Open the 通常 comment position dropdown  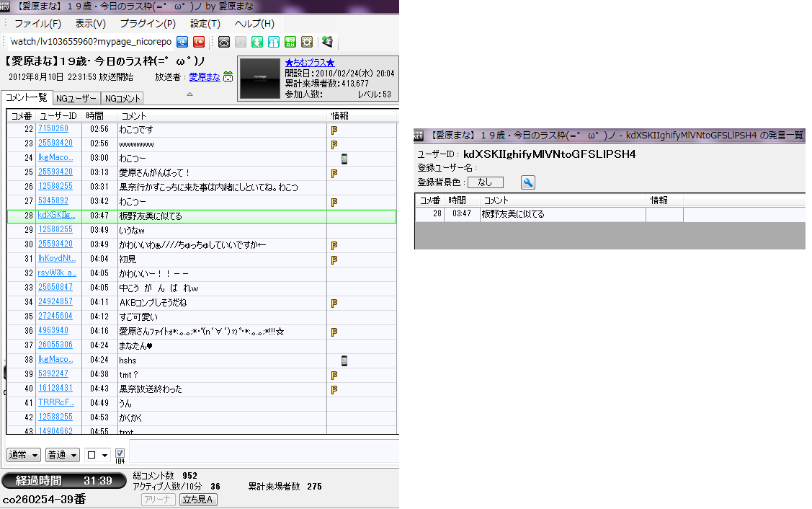[x=23, y=455]
